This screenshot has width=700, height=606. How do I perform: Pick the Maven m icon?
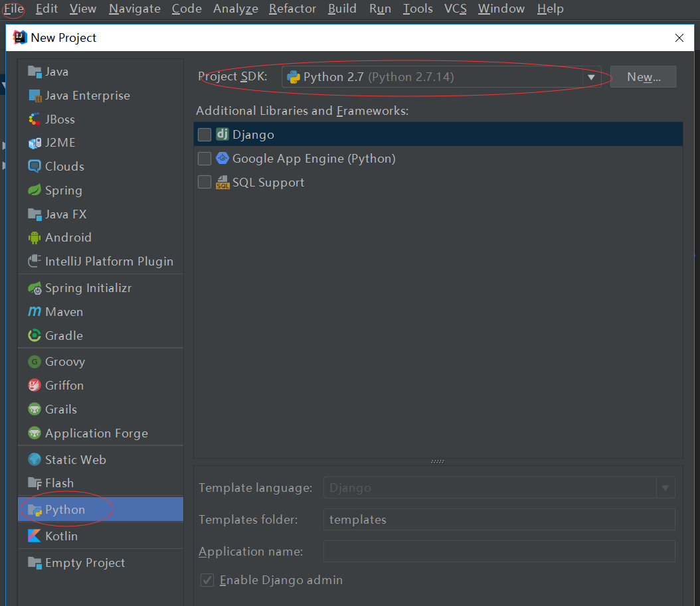[35, 311]
